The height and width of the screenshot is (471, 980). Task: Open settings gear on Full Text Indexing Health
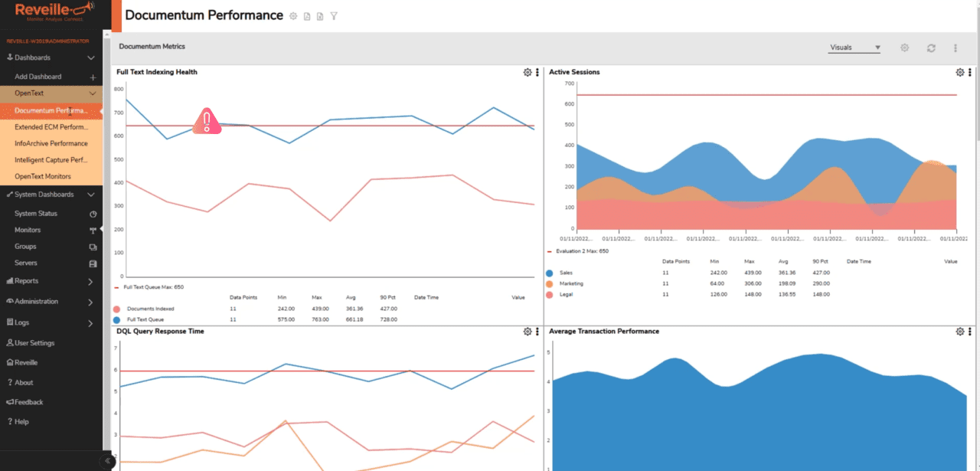(527, 72)
